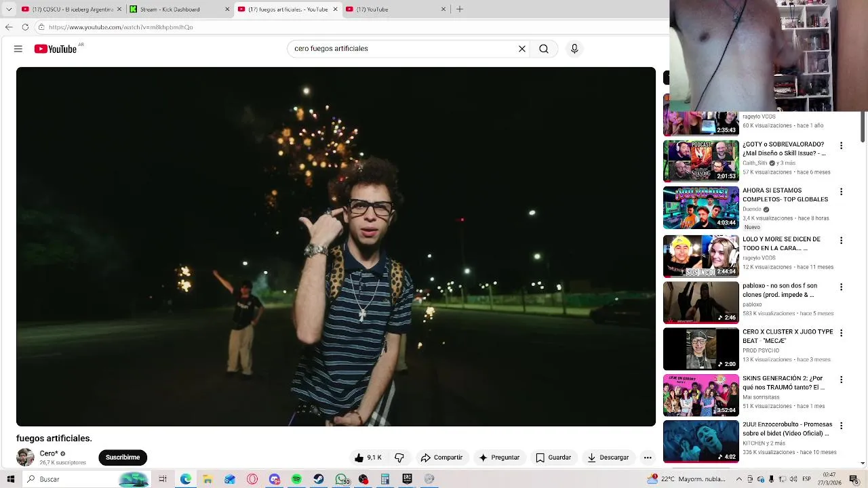Click the magnifier search button

(544, 49)
